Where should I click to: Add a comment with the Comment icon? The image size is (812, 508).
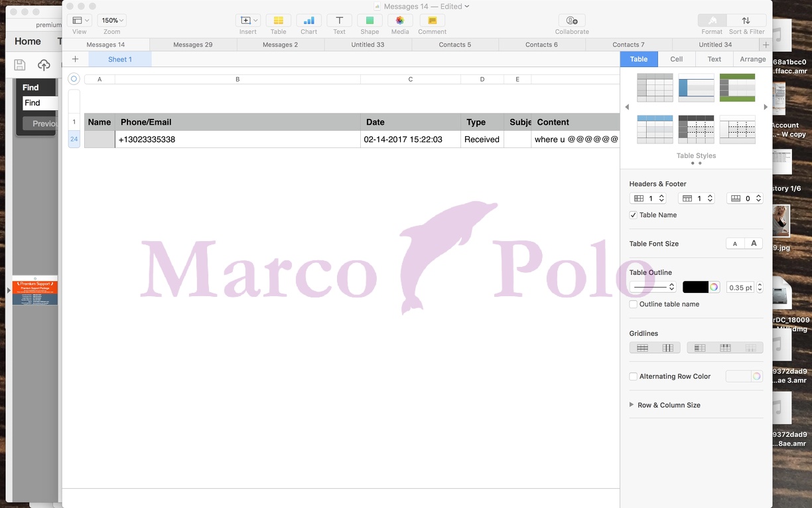tap(432, 21)
